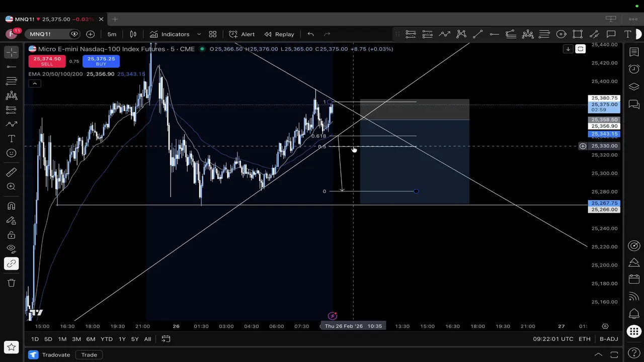Select the text T favorite tool
The width and height of the screenshot is (644, 362).
pyautogui.click(x=628, y=34)
